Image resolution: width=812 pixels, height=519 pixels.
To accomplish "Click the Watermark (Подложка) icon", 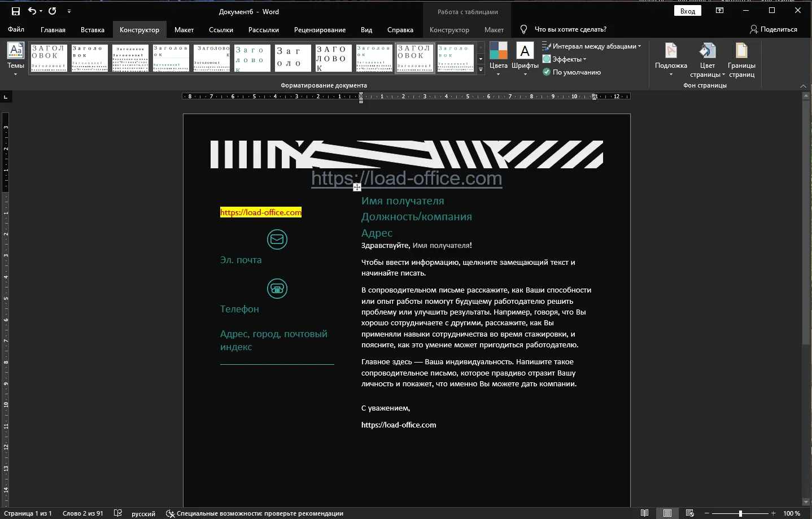I will point(671,51).
